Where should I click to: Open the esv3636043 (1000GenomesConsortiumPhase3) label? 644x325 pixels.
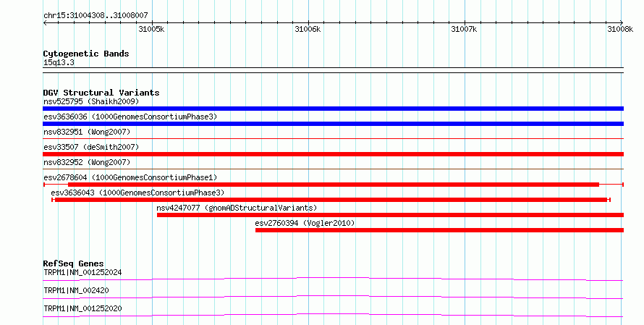coord(137,193)
